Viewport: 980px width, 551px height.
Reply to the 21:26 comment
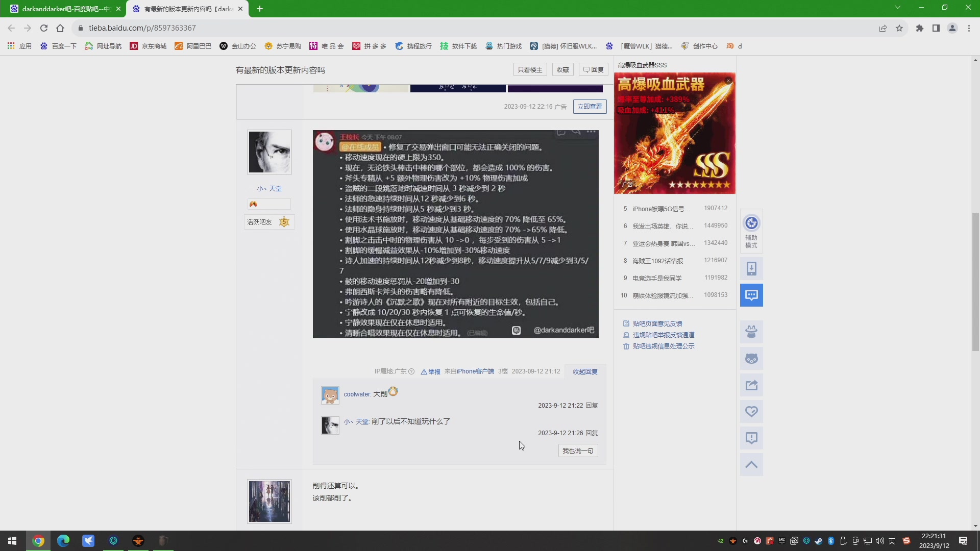tap(592, 433)
